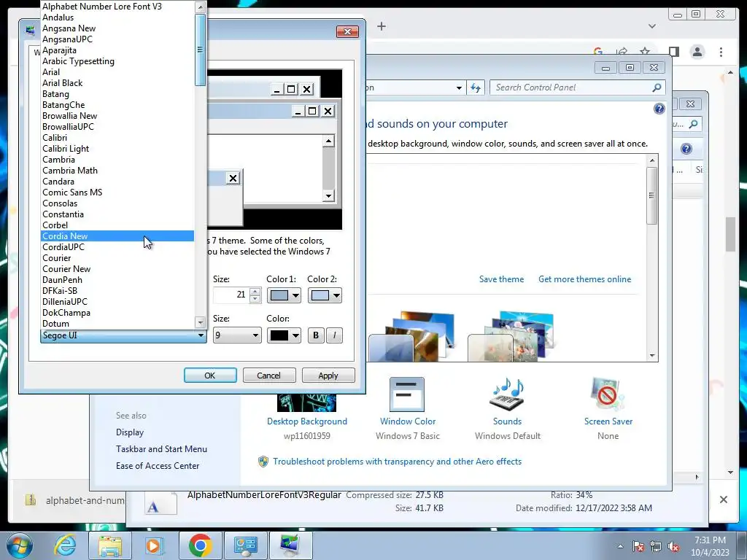Click the item Size field showing 21
This screenshot has height=560, width=747.
pyautogui.click(x=231, y=295)
